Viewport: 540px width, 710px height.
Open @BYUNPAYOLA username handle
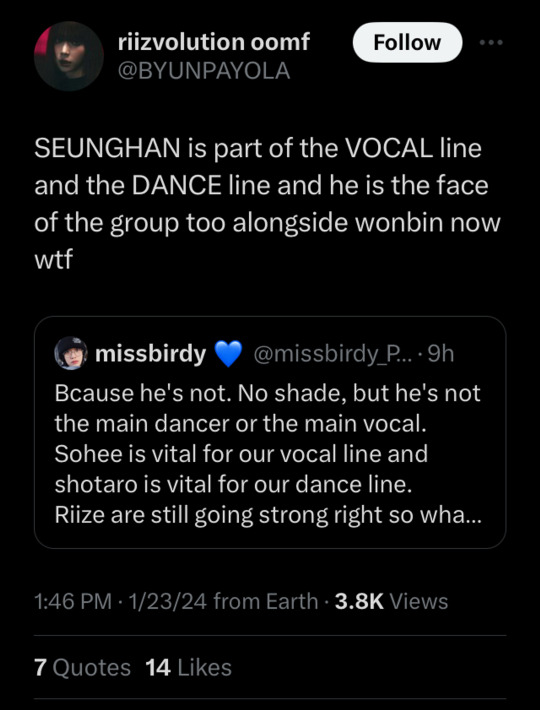[204, 71]
